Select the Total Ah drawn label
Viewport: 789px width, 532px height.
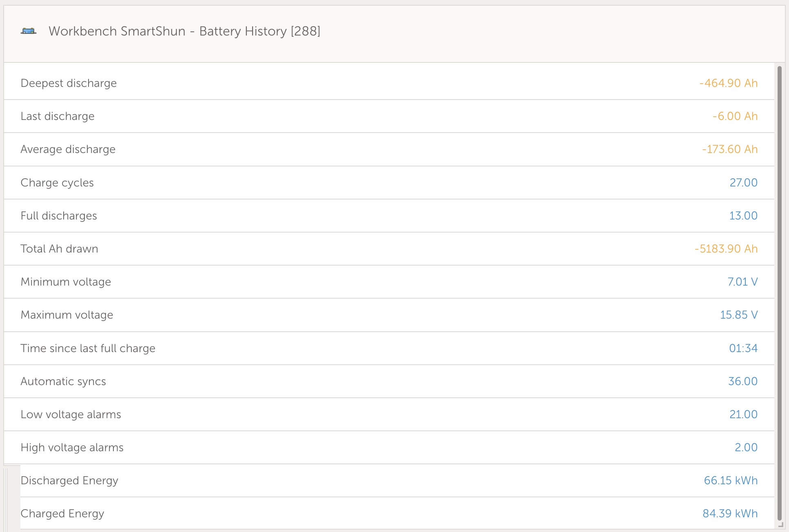pyautogui.click(x=59, y=249)
